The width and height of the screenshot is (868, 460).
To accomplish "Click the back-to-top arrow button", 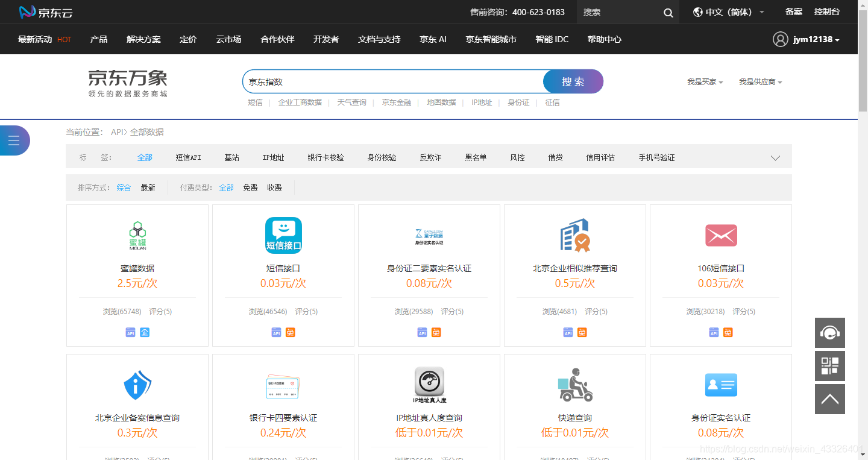I will pyautogui.click(x=830, y=399).
